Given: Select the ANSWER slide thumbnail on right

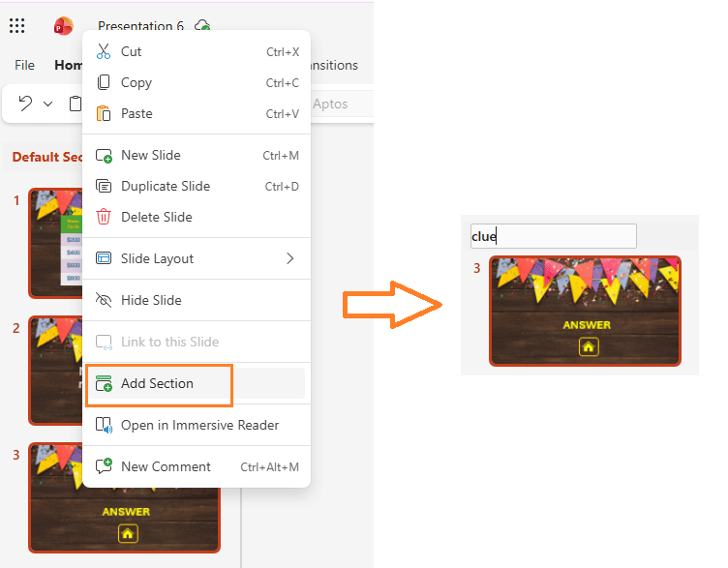Looking at the screenshot, I should coord(585,311).
